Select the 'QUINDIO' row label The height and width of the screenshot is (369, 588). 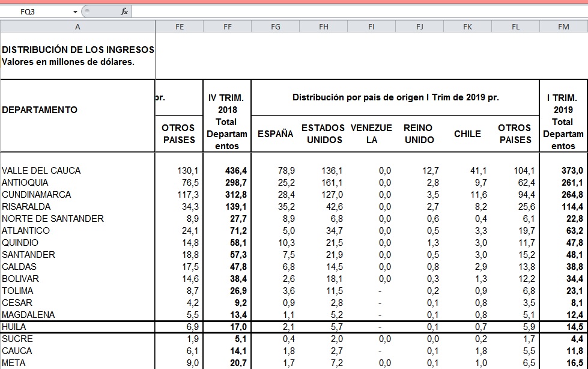point(20,243)
